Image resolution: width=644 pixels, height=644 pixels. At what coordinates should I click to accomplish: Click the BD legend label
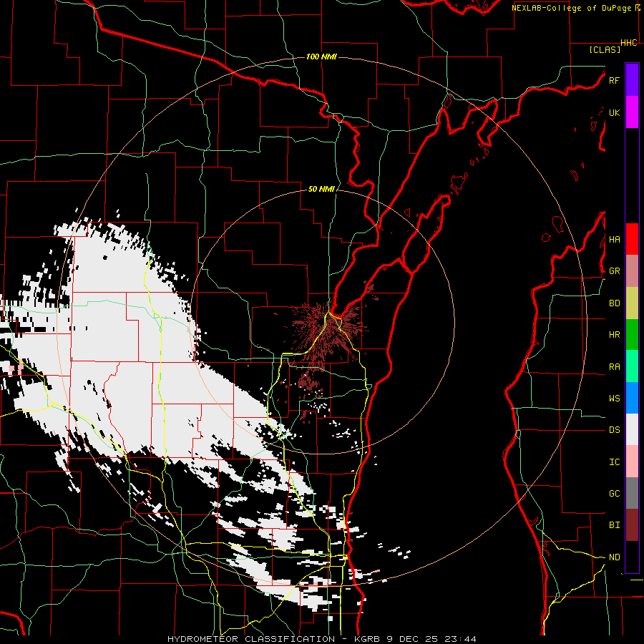(x=614, y=303)
